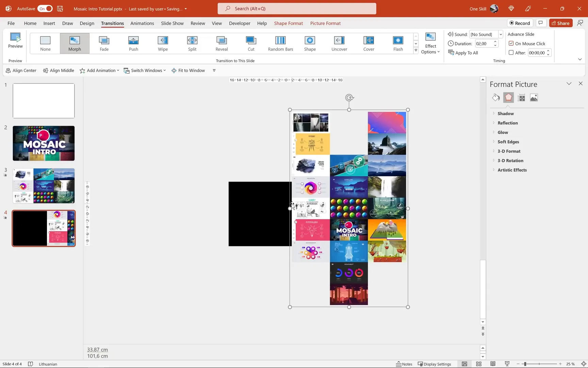Enable the After advance checkbox

tap(511, 53)
